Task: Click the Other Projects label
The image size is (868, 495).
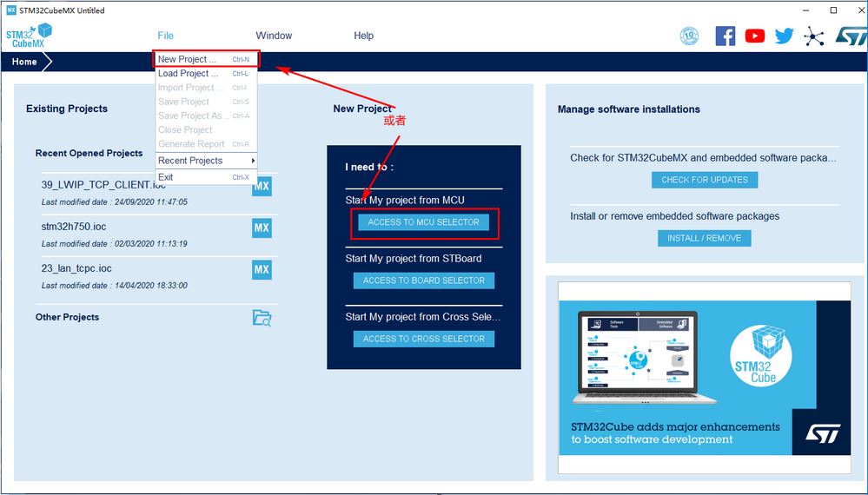Action: point(67,318)
